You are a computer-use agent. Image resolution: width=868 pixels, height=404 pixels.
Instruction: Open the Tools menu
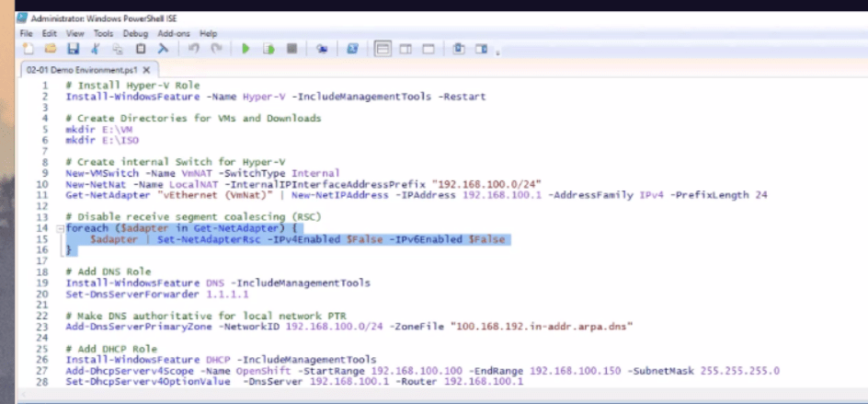tap(103, 33)
